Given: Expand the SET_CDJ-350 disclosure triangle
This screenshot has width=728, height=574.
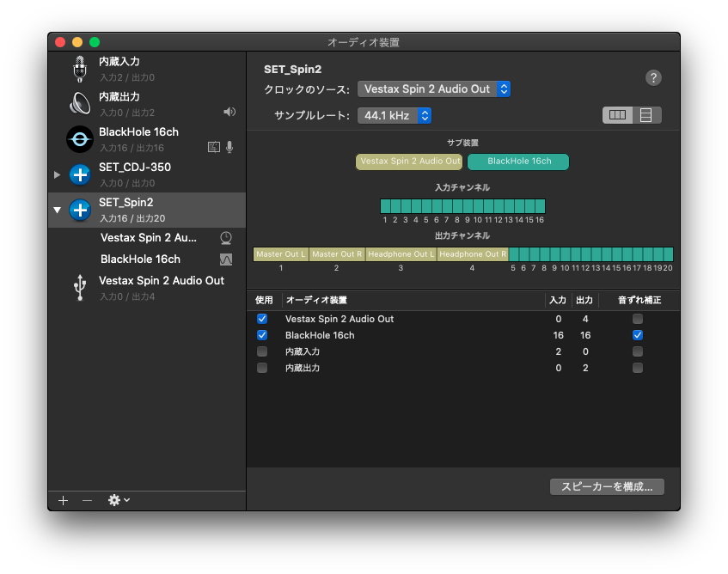Looking at the screenshot, I should [57, 175].
